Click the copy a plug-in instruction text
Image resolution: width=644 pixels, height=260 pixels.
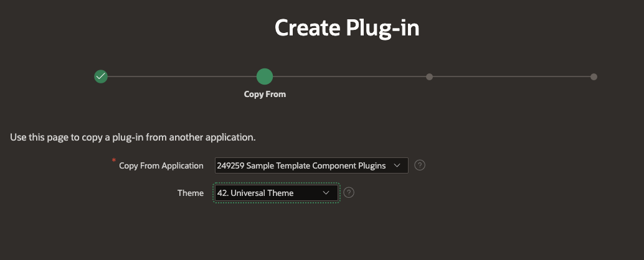click(133, 136)
